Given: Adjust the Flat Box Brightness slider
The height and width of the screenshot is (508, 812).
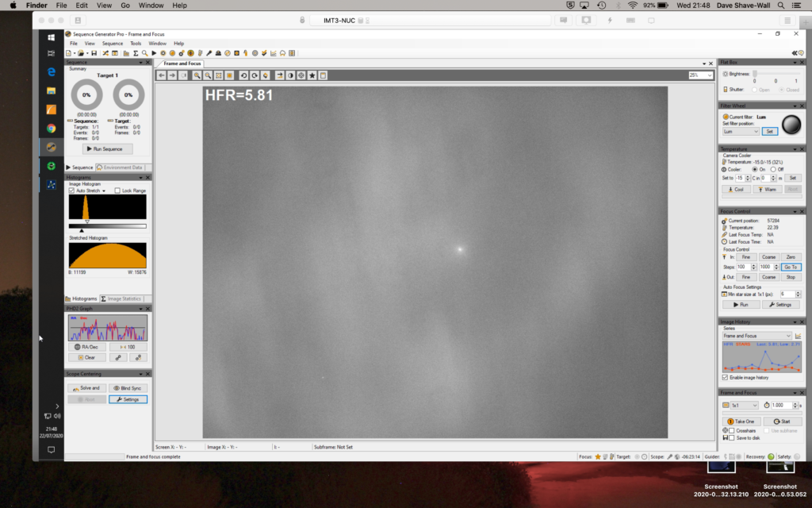Looking at the screenshot, I should (776, 74).
